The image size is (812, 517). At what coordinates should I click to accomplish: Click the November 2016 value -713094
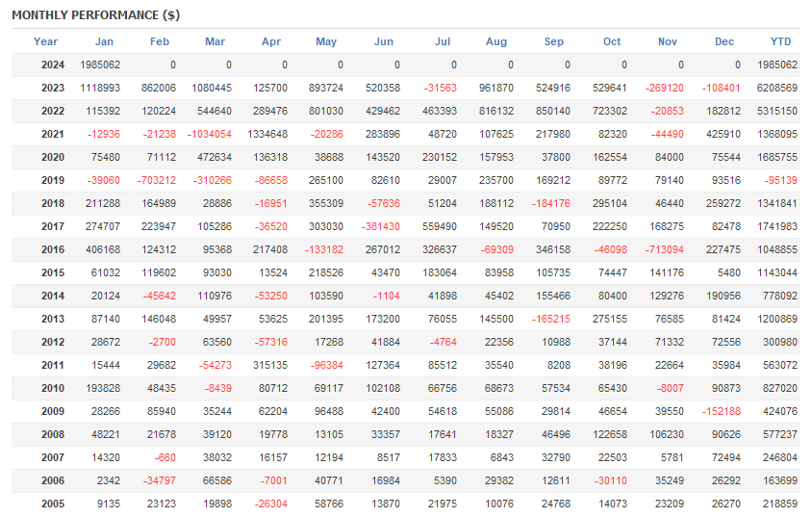[x=664, y=249]
